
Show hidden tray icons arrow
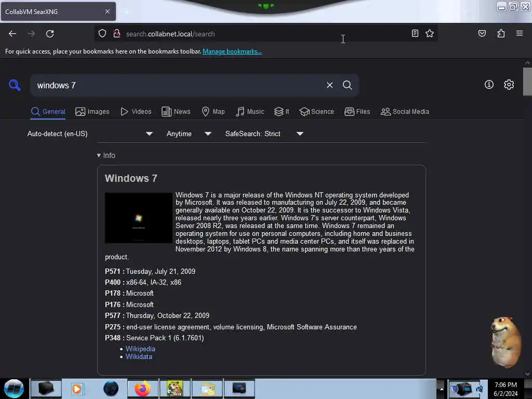click(x=442, y=389)
